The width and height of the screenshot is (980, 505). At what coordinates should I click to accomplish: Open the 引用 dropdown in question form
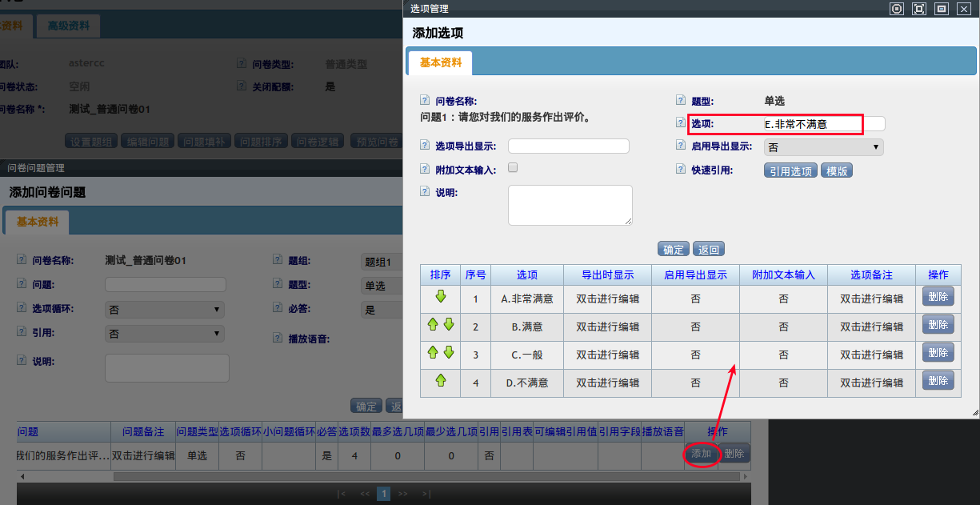pyautogui.click(x=165, y=334)
